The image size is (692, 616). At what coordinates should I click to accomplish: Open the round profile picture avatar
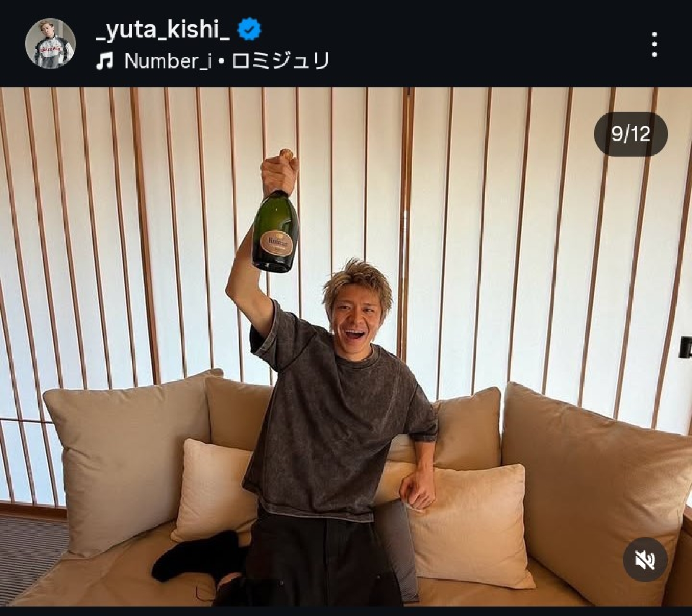tap(50, 43)
